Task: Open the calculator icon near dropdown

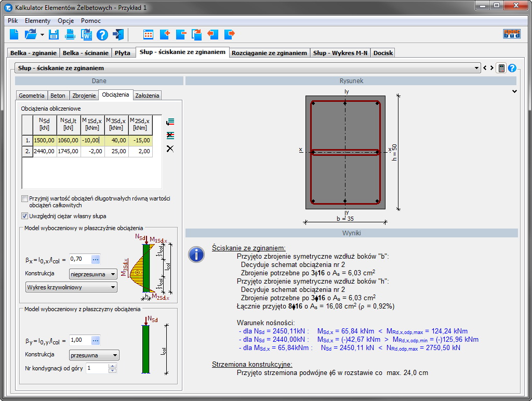Action: [501, 68]
